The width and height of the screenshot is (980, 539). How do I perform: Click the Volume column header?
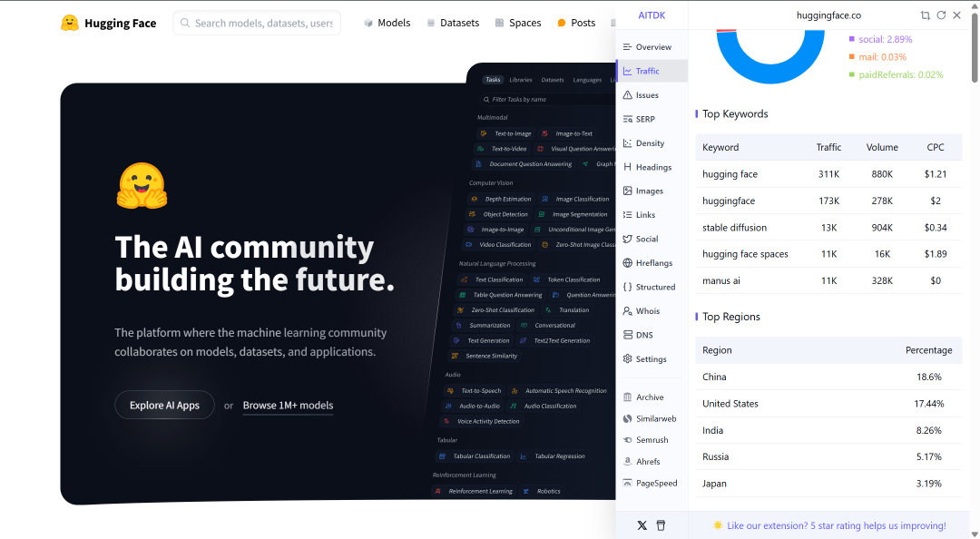(882, 148)
